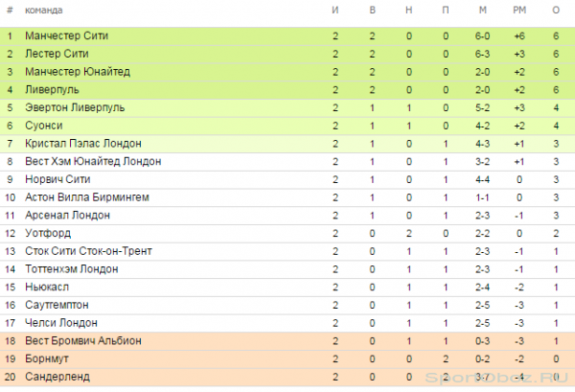Click the Норвич Сити team name

click(57, 179)
